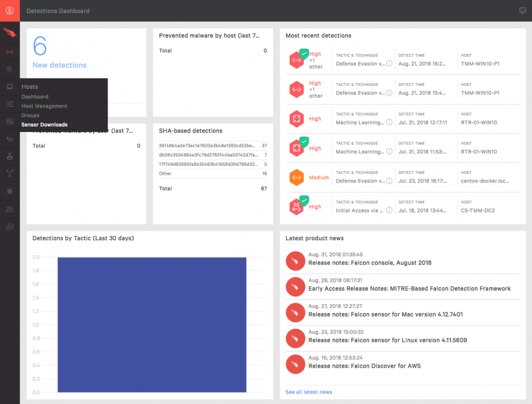Click host RTR-01-WIN10 on Jul. 31 12:17:11 row
This screenshot has width=532, height=404.
478,122
